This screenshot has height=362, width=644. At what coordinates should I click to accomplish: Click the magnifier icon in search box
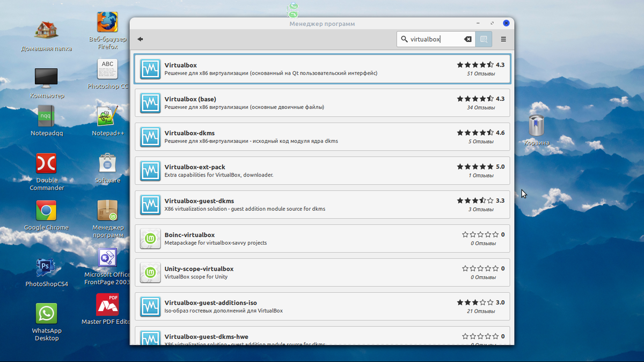[x=405, y=39]
